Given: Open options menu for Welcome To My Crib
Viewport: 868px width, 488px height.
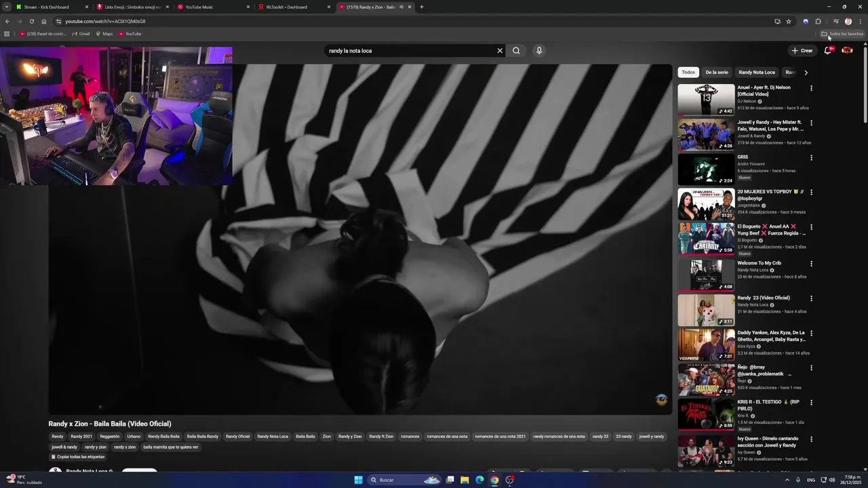Looking at the screenshot, I should coord(811,264).
